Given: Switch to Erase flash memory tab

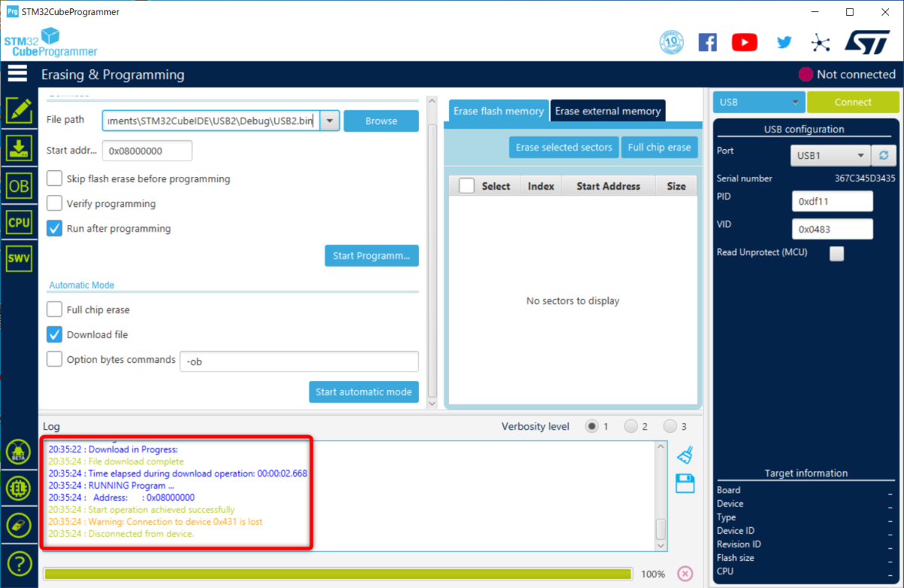Looking at the screenshot, I should point(498,111).
